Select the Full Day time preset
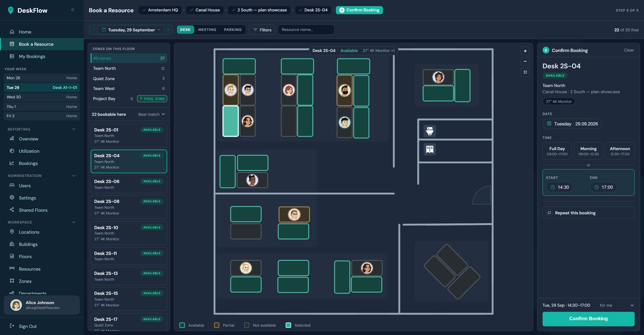Screen dimensions: 644x335 click(557, 151)
